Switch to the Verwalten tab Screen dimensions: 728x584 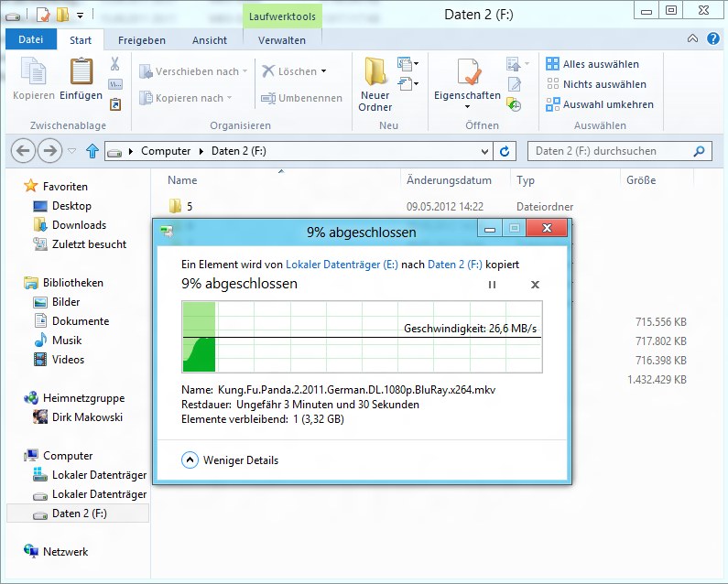282,40
